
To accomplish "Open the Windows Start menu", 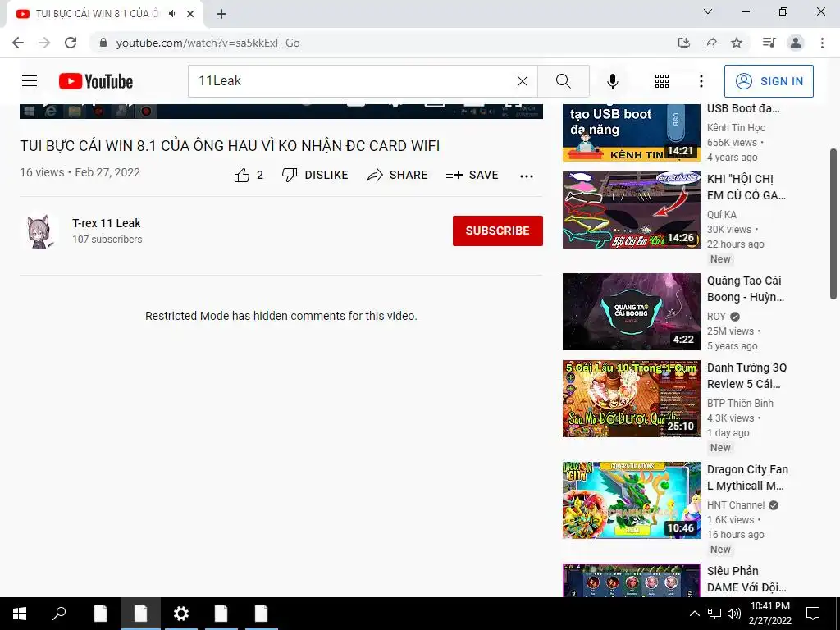I will click(20, 614).
